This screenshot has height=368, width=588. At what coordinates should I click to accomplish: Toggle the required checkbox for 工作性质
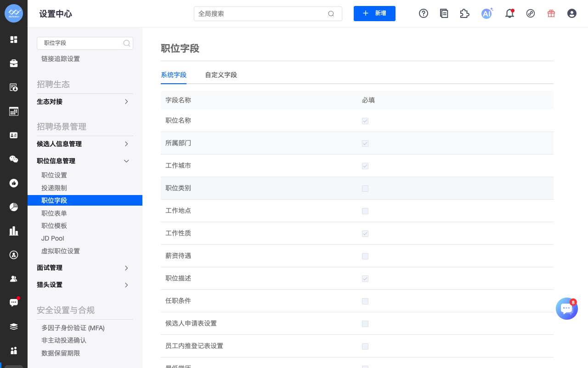point(365,234)
